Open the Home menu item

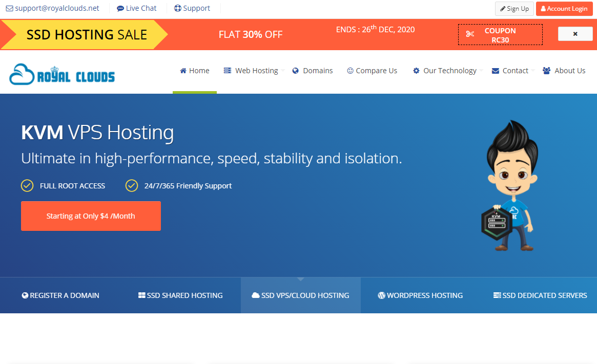pos(195,71)
